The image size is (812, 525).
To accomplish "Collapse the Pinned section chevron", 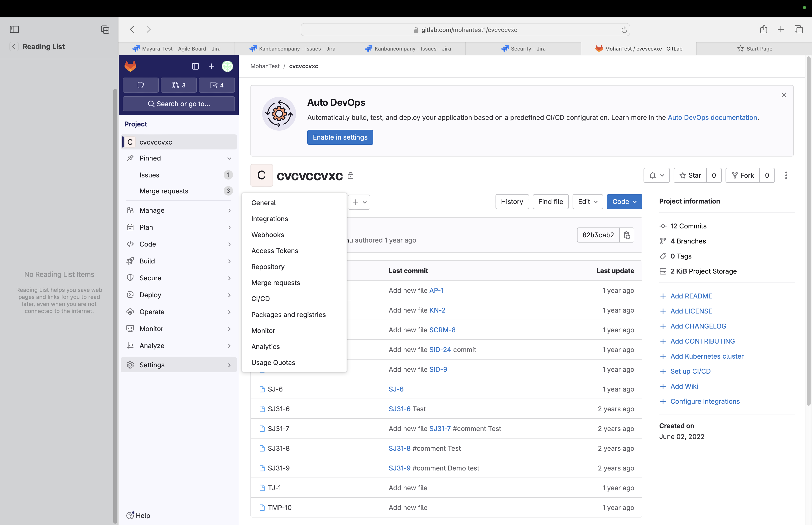I will point(229,158).
